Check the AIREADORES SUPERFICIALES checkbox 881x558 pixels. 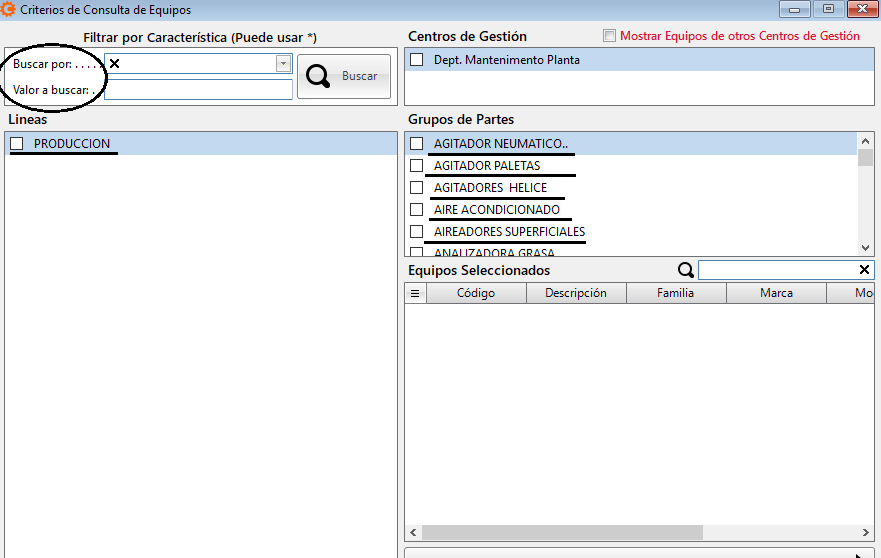coord(416,232)
